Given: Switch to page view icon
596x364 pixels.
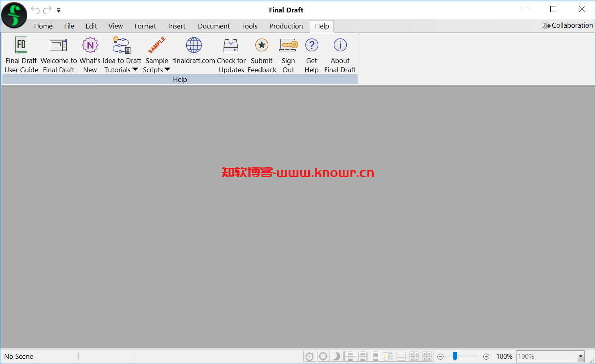Looking at the screenshot, I should pyautogui.click(x=363, y=356).
